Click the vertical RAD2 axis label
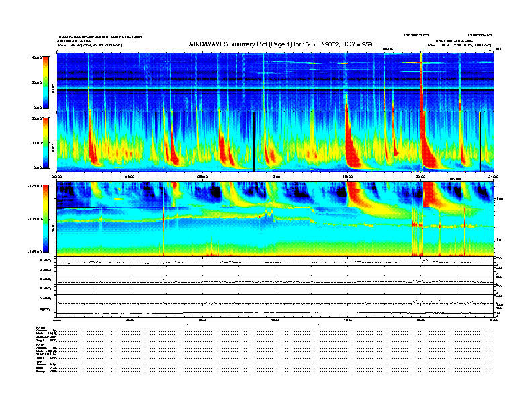The height and width of the screenshot is (411, 532). coord(54,89)
